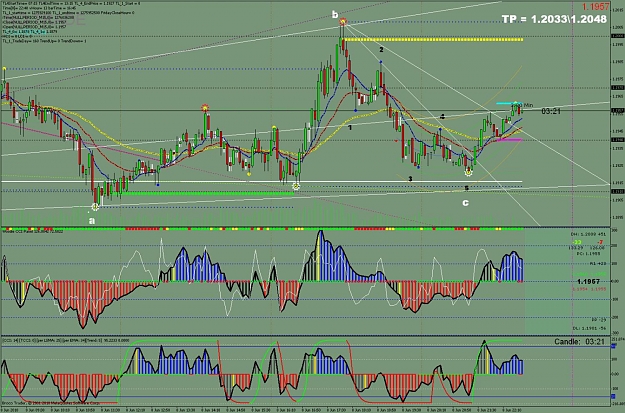Select the Min label beside latest candles
Viewport: 625px width, 413px height.
(528, 105)
